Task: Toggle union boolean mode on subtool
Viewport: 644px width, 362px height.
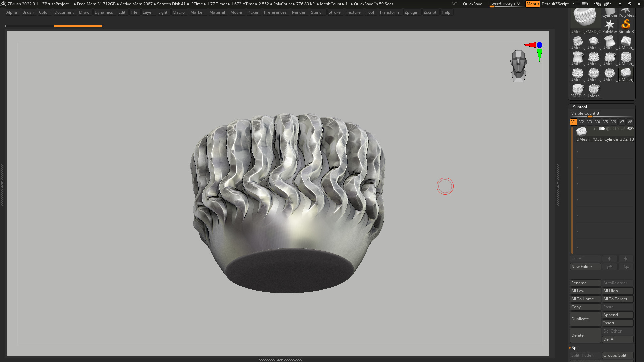Action: tap(602, 129)
